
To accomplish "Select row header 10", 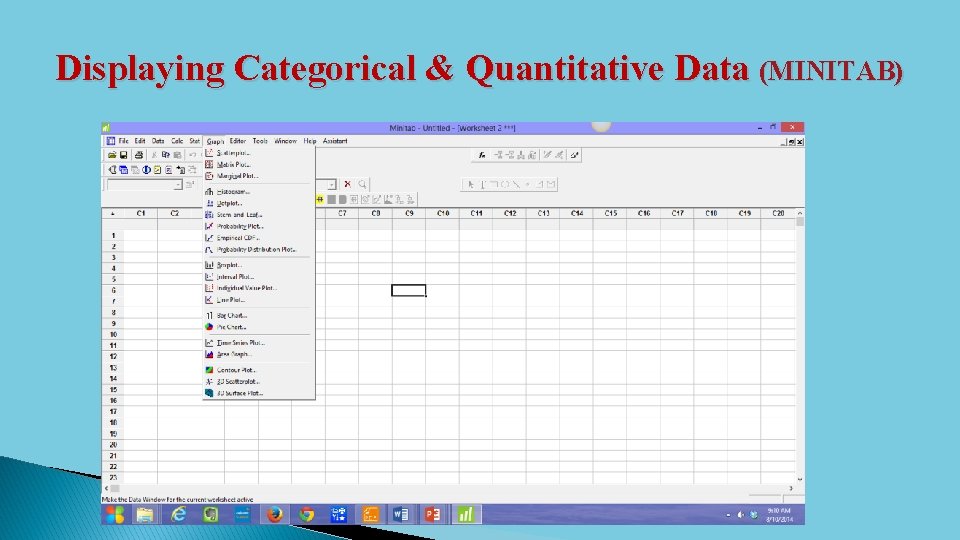I will [x=113, y=334].
